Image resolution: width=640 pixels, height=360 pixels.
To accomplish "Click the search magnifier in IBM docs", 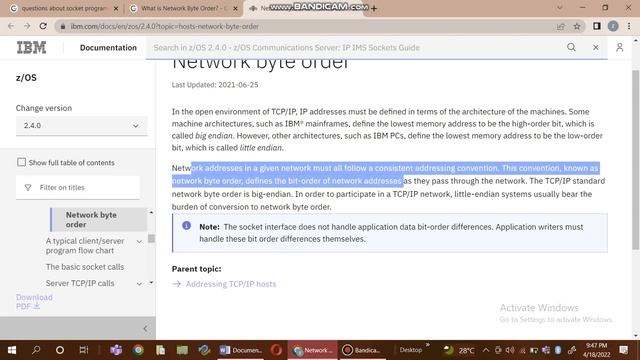I will [x=571, y=47].
